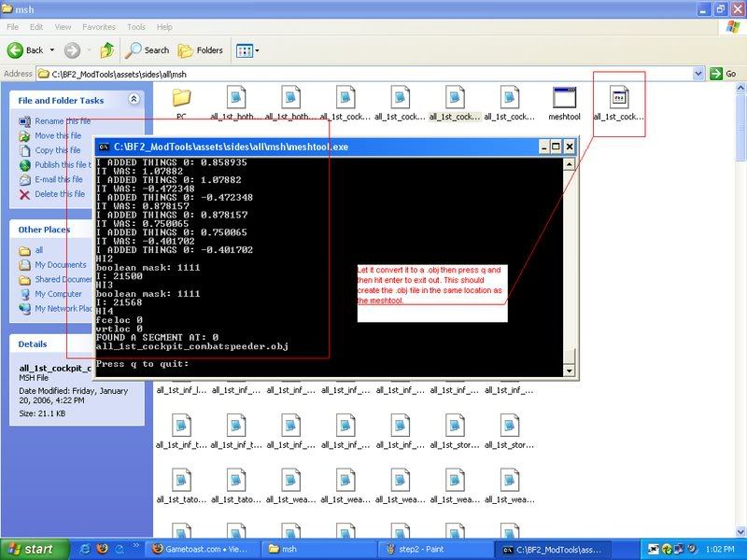Open the Tools menu
The width and height of the screenshot is (747, 560).
(x=136, y=27)
